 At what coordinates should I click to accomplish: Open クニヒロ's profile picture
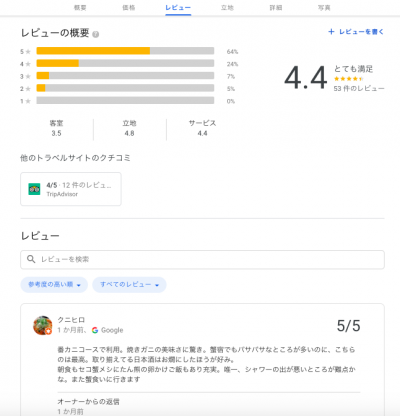[x=43, y=325]
